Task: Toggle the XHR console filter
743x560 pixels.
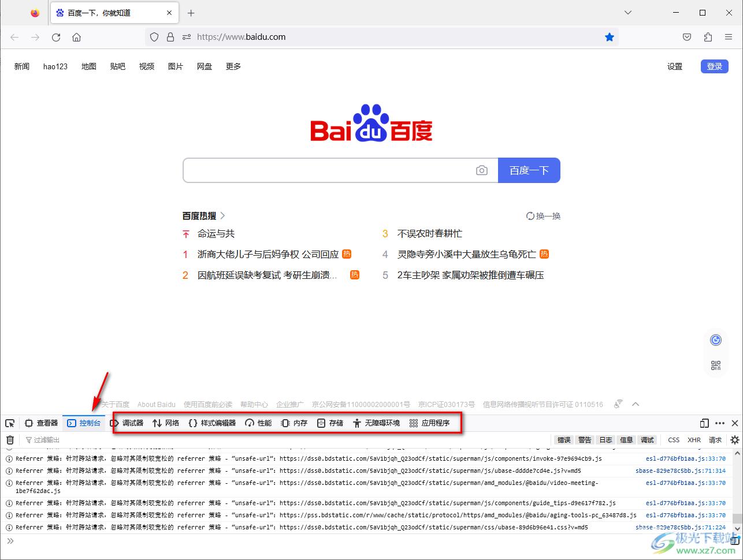Action: [x=694, y=440]
